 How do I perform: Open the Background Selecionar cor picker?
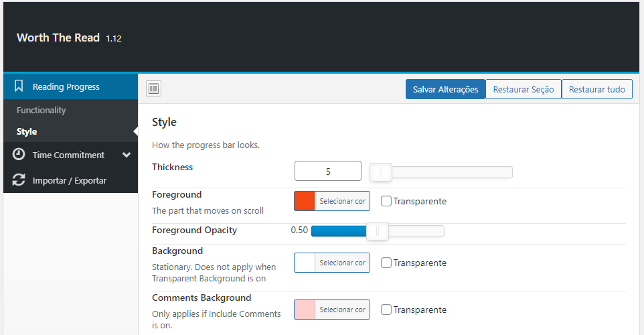click(x=342, y=263)
